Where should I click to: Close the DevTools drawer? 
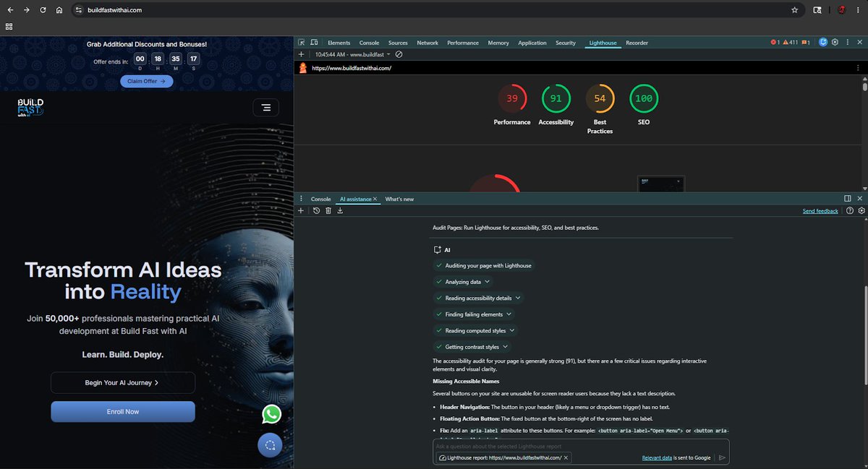(859, 199)
